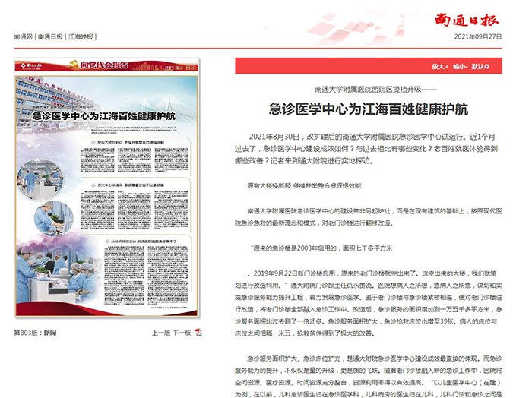Click the 向党代会报告 banner in page preview
The height and width of the screenshot is (398, 532).
pos(106,67)
